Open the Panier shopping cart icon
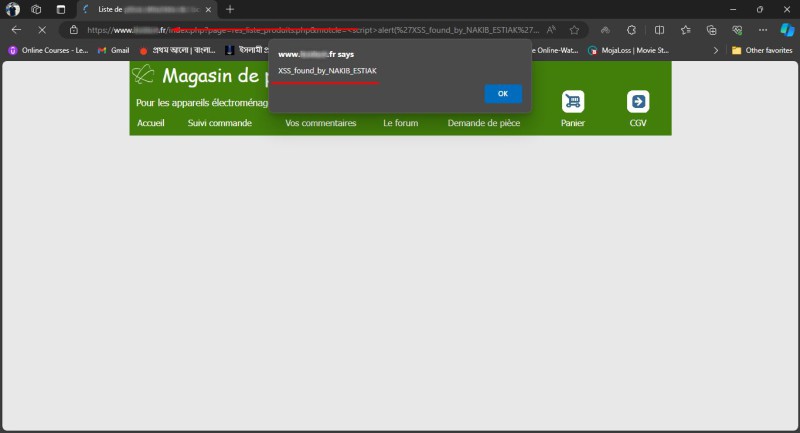Screen dimensions: 800x433 point(573,101)
